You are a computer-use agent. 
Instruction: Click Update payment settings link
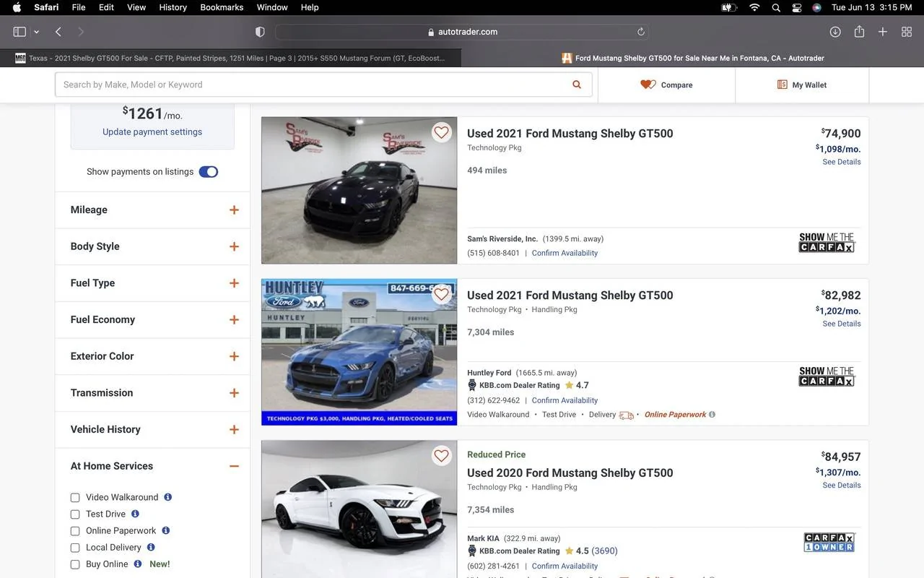(x=152, y=131)
